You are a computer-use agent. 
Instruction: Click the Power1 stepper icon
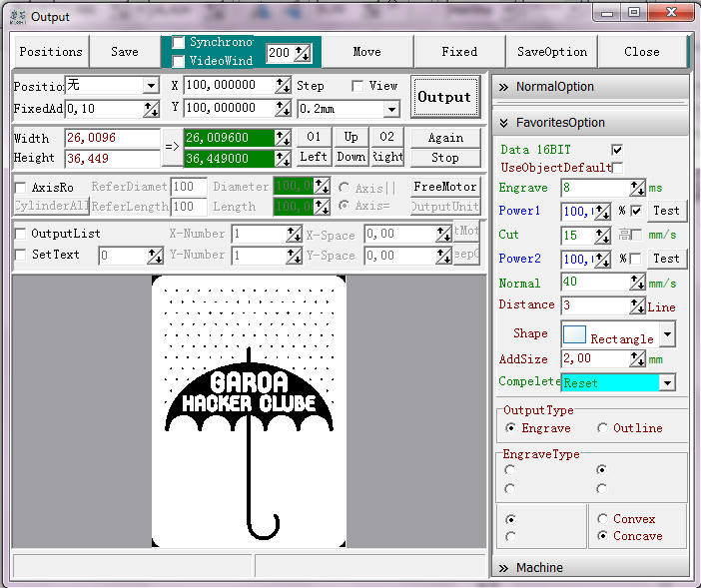click(603, 212)
